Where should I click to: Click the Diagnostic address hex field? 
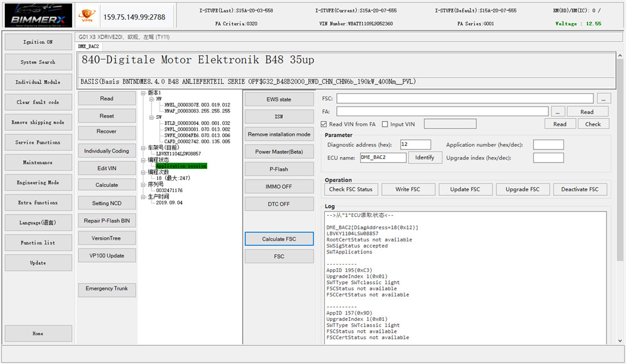[416, 144]
